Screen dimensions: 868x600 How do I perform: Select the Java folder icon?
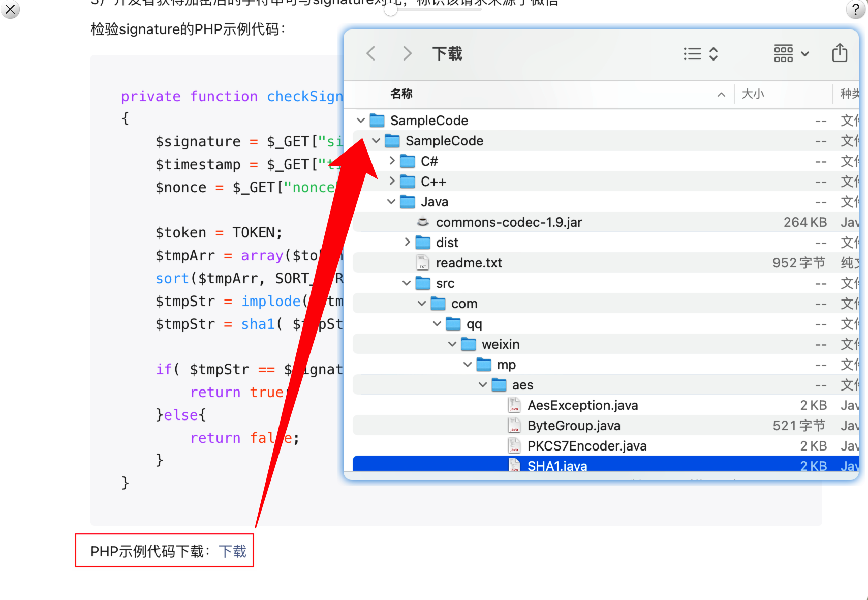(x=408, y=202)
